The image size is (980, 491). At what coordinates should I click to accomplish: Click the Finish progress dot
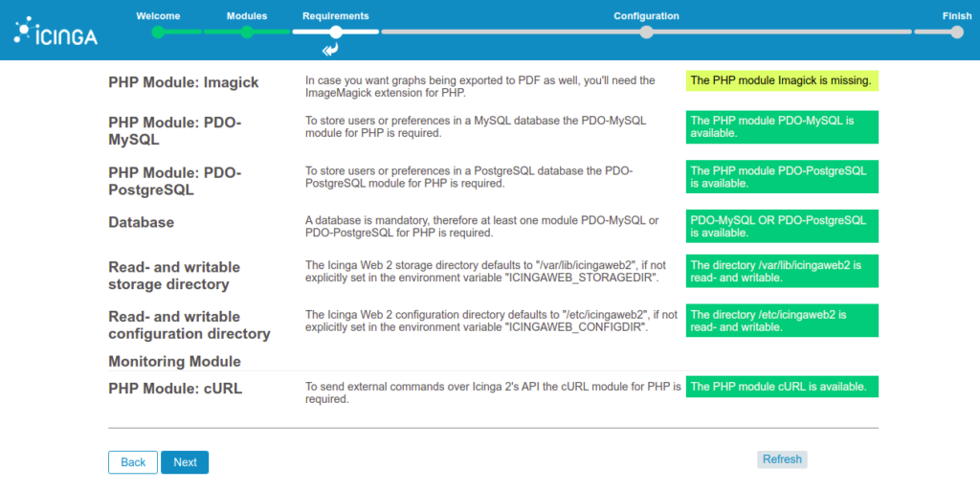tap(957, 32)
